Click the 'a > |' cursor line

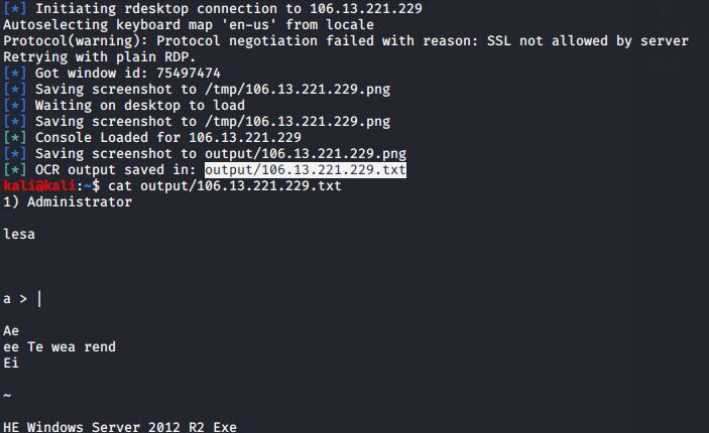(23, 299)
